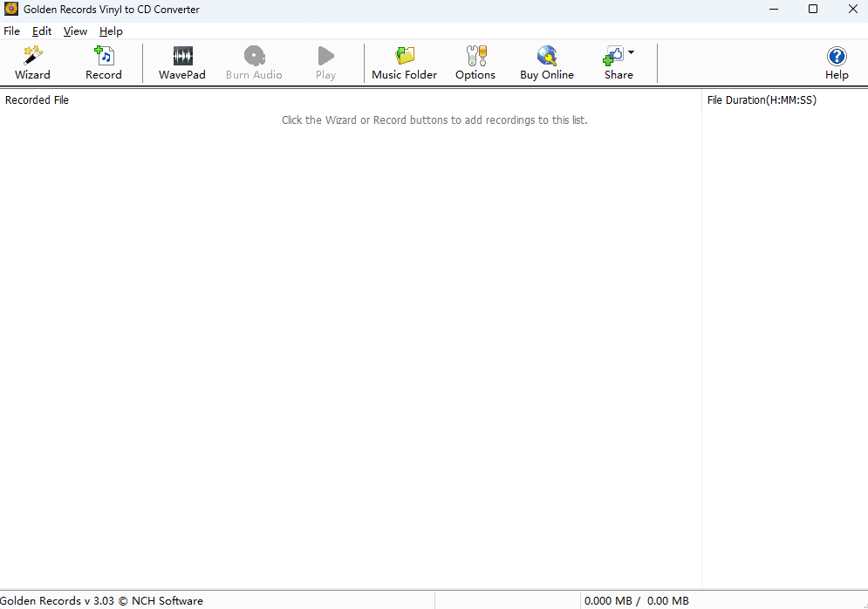This screenshot has height=609, width=868.
Task: Open the Edit menu
Action: [42, 31]
